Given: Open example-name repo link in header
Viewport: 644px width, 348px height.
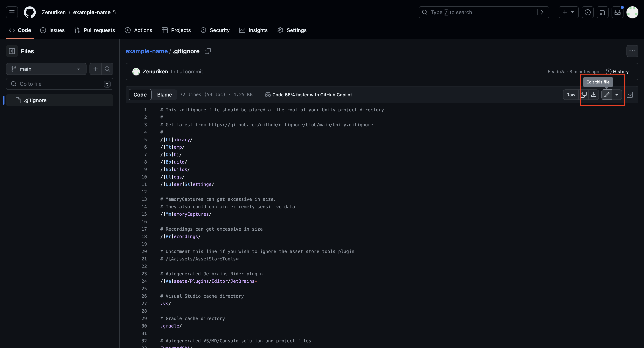Looking at the screenshot, I should [92, 12].
